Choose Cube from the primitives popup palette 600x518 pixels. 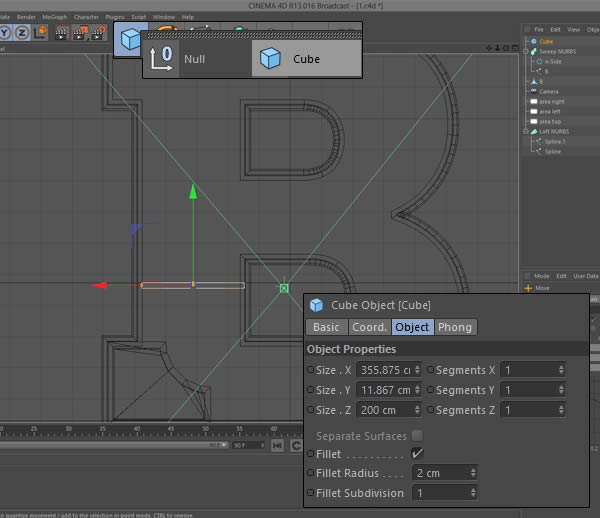pos(307,59)
